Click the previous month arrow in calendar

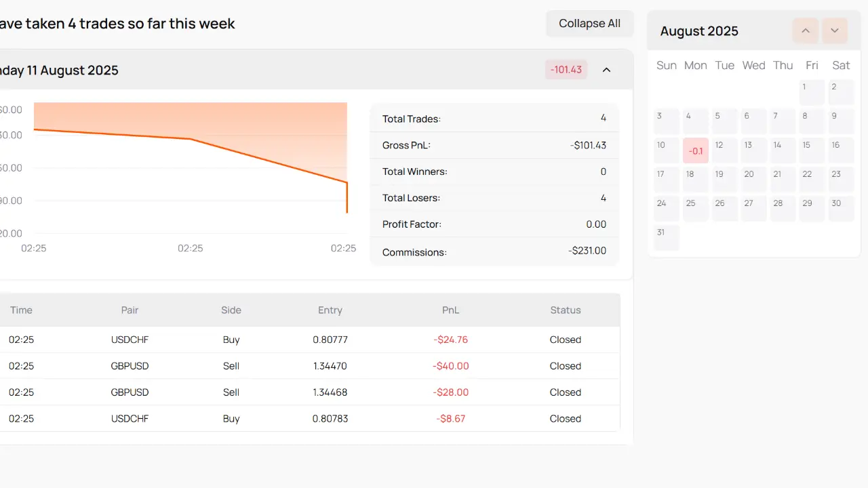click(806, 30)
